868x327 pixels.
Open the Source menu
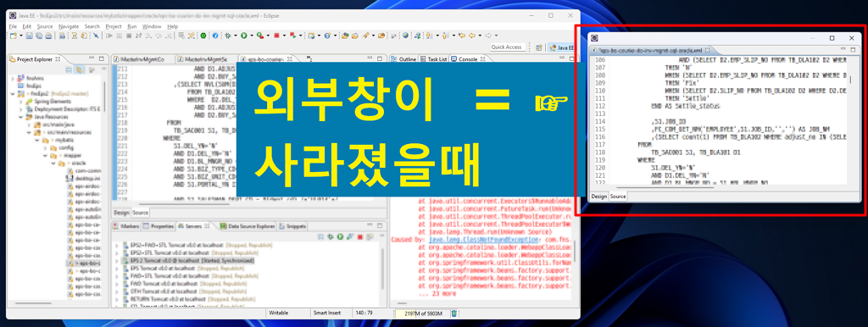[44, 26]
